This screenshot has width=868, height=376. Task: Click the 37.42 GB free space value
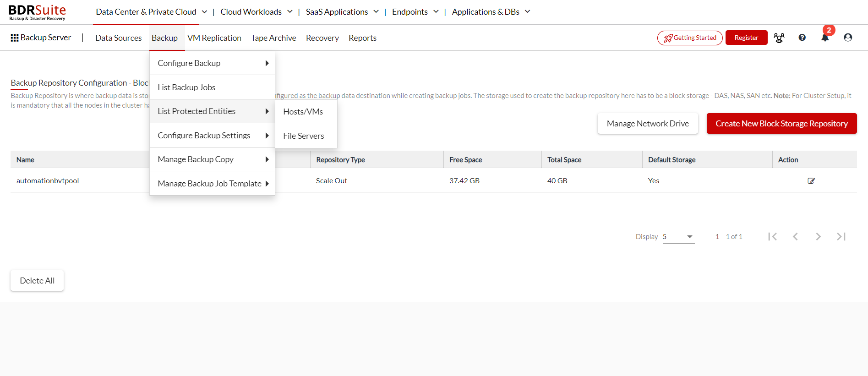point(464,181)
